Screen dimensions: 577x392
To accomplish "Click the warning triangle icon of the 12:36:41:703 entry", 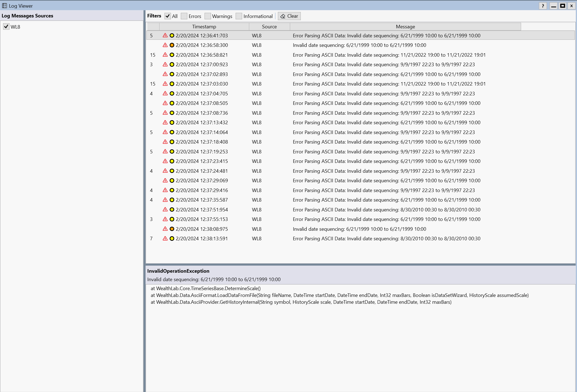I will point(165,35).
